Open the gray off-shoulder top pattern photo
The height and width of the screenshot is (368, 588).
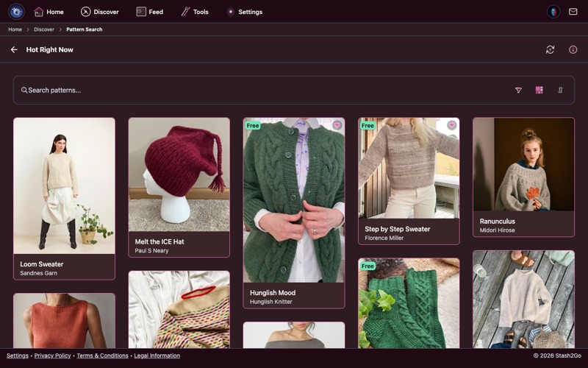coord(294,336)
